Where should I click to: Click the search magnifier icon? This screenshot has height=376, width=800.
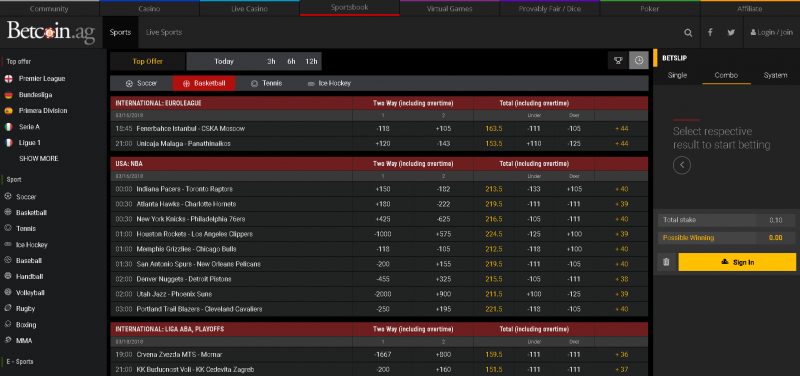pyautogui.click(x=688, y=33)
